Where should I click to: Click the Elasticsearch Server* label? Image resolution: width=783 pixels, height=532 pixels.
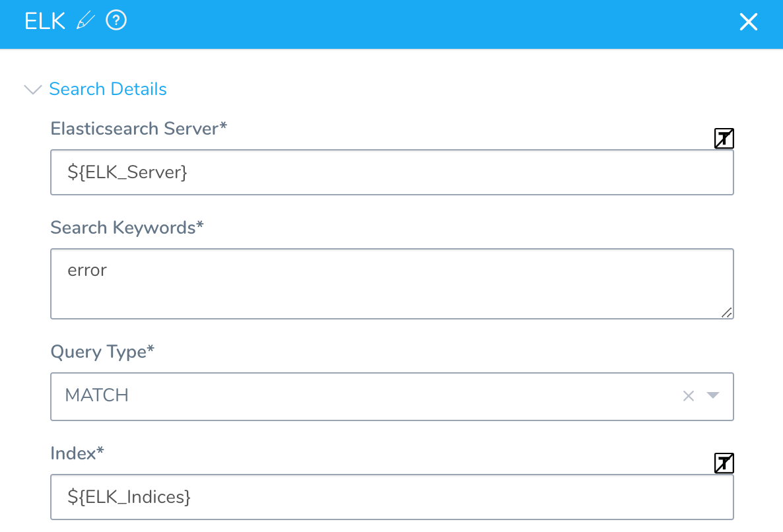[x=139, y=129]
